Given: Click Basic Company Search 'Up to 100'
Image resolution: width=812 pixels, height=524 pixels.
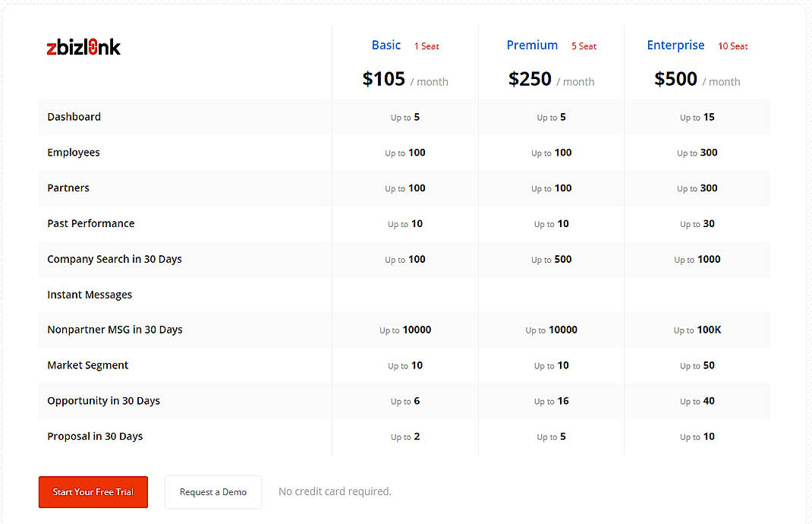Looking at the screenshot, I should click(x=405, y=259).
